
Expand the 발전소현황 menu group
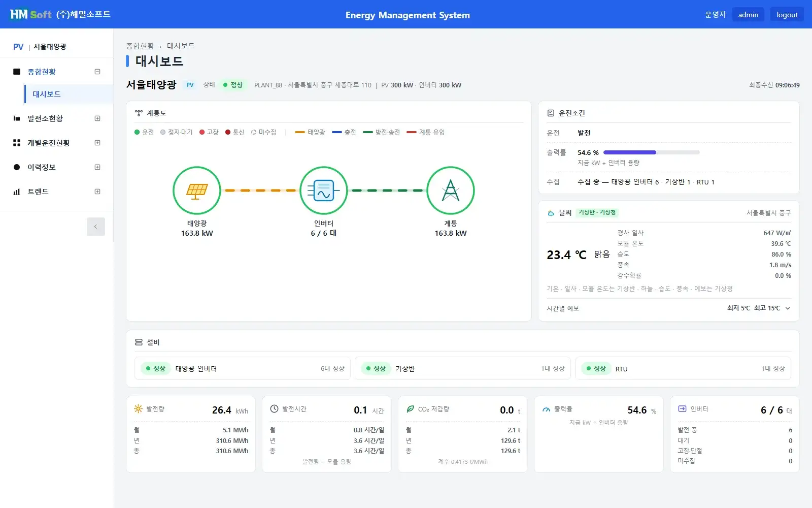97,118
